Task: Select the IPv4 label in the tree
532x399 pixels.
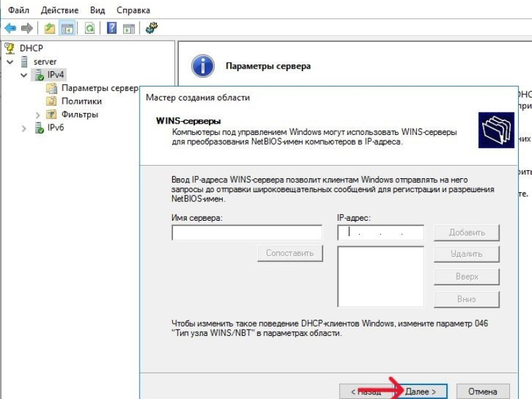Action: 56,74
